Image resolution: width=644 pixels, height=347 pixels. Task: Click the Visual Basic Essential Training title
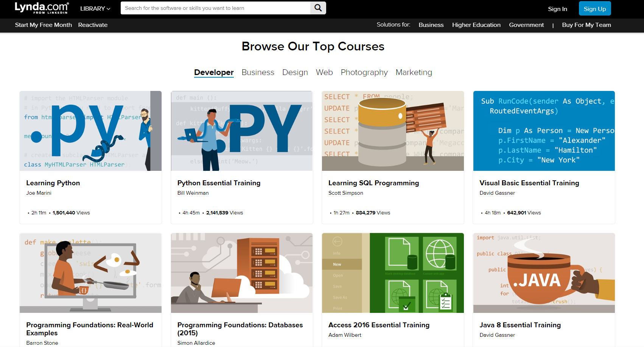529,183
